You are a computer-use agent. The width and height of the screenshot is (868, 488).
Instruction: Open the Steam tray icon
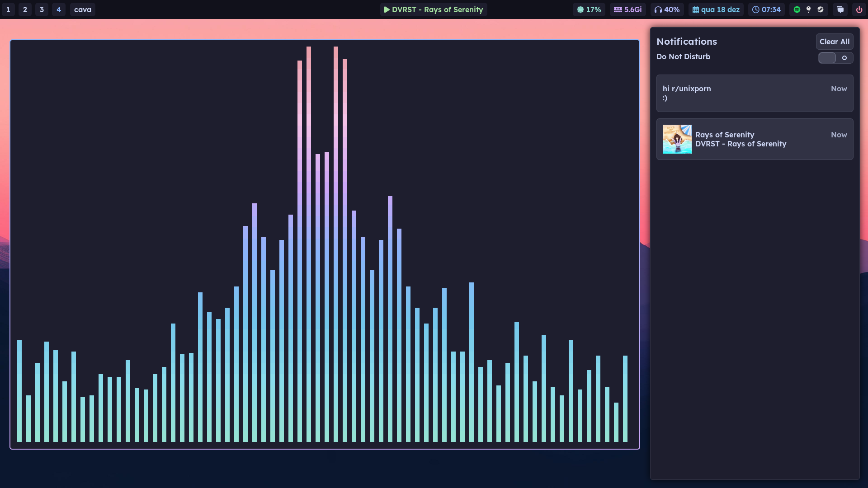(x=821, y=9)
